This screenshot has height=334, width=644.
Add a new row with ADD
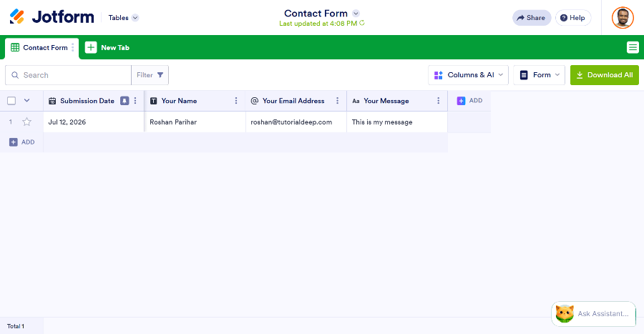pyautogui.click(x=21, y=142)
